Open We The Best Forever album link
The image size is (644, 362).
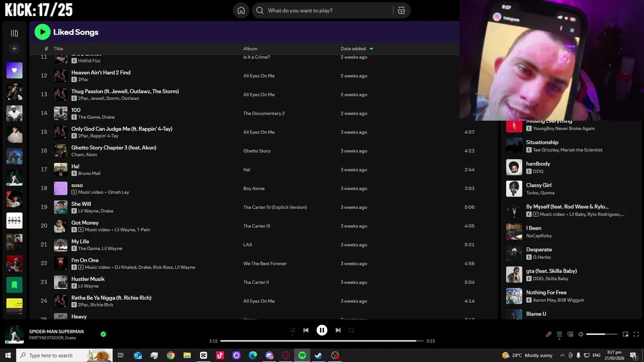[265, 263]
